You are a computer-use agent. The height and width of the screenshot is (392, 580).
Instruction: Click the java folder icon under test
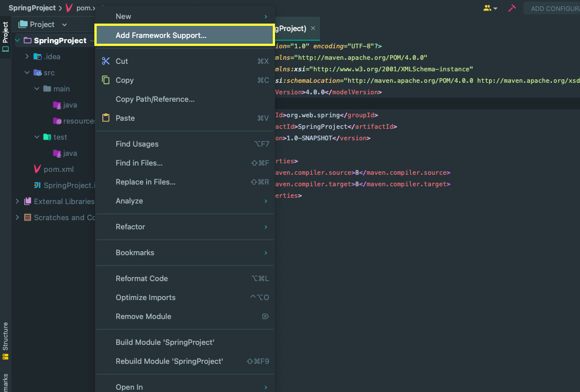(57, 153)
